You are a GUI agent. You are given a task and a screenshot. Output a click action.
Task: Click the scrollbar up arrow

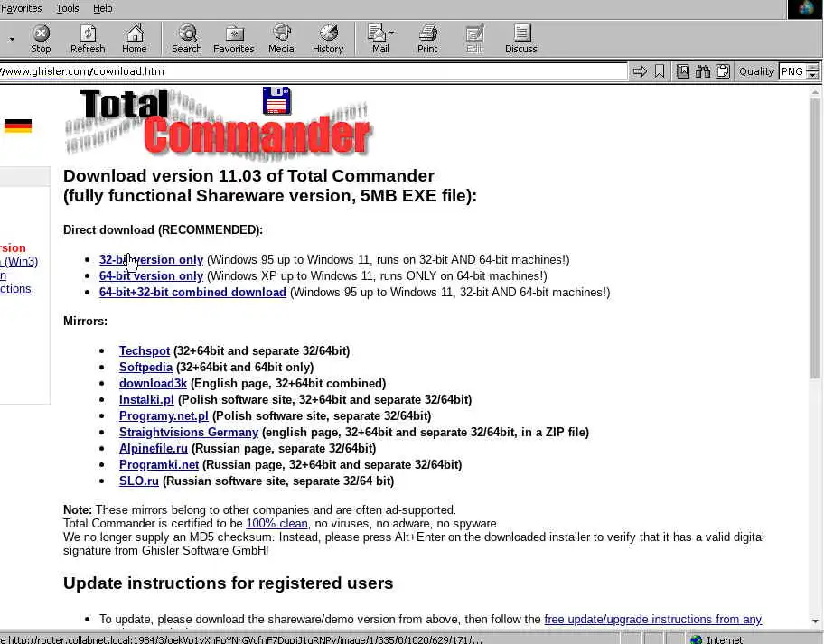[x=815, y=92]
